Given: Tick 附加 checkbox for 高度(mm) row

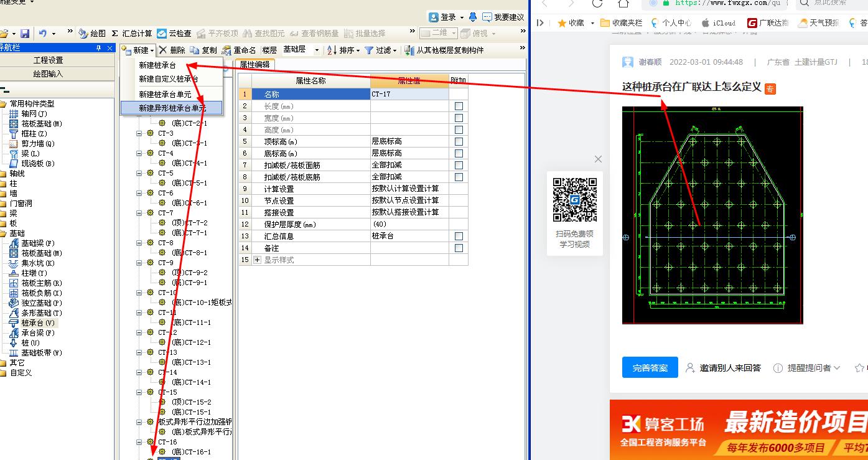Looking at the screenshot, I should 459,130.
